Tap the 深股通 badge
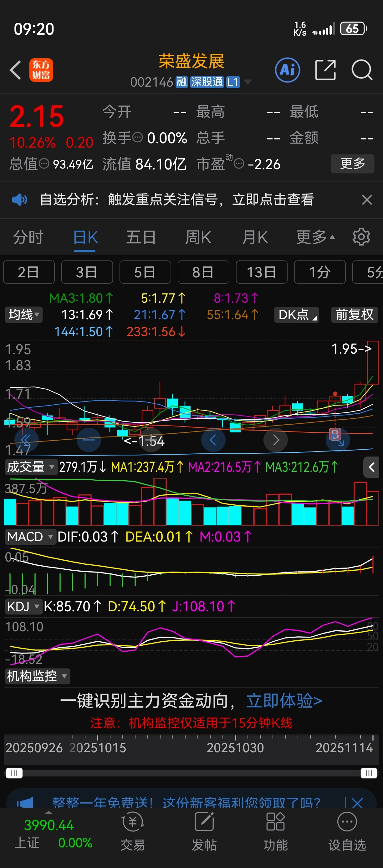 click(x=207, y=82)
